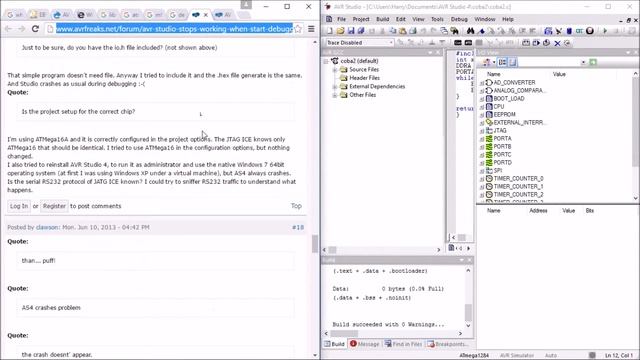Open the File menu in AVR Studio
The height and width of the screenshot is (360, 640).
[x=341, y=19]
